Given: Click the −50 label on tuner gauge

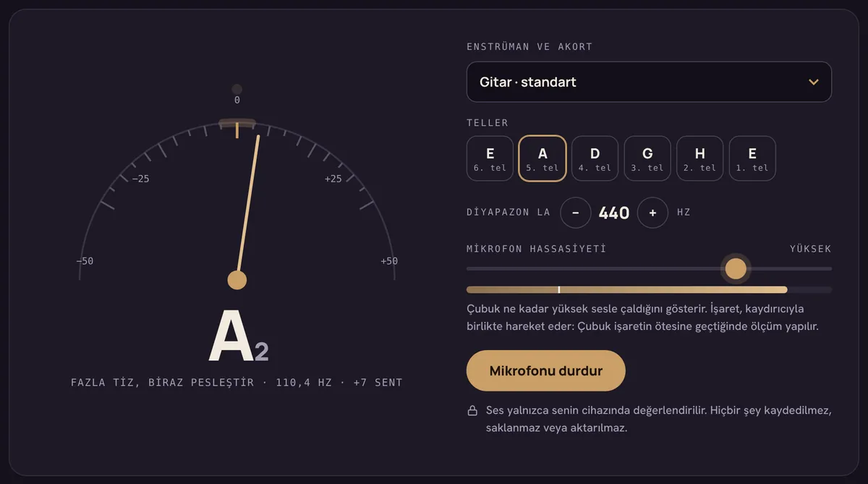Looking at the screenshot, I should point(85,261).
